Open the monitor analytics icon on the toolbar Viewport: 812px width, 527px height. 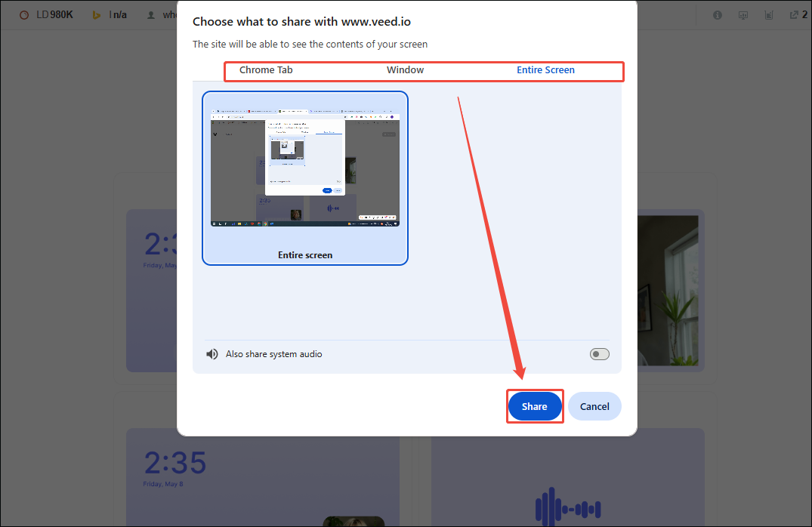743,14
